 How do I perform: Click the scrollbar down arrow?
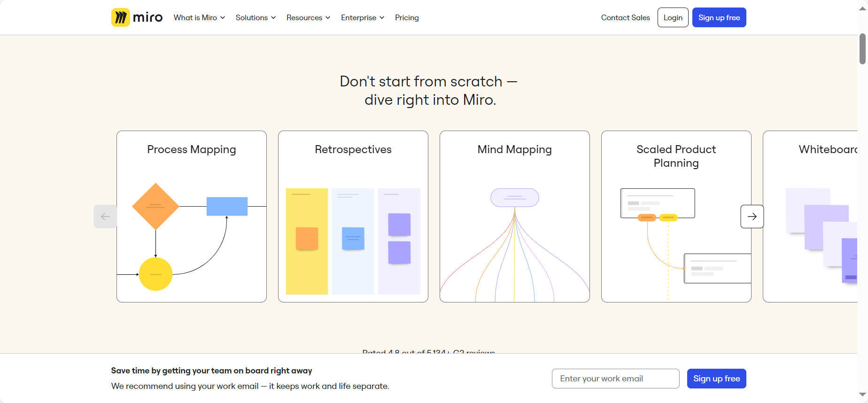coord(862,395)
